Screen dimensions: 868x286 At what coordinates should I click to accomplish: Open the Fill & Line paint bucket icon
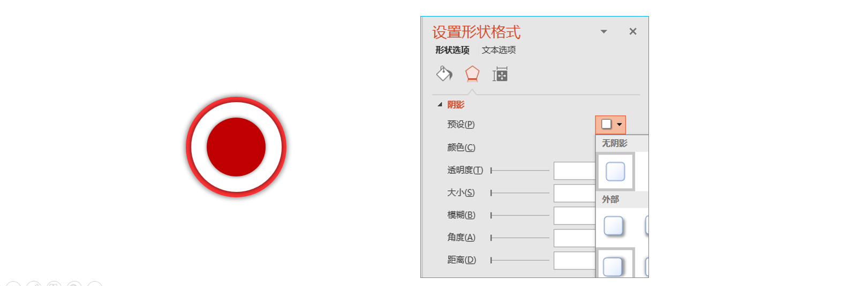(444, 74)
